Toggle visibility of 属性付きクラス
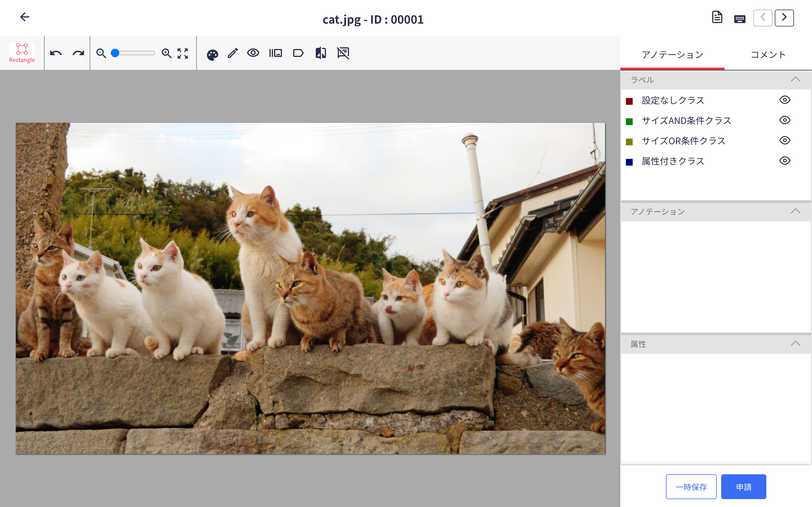Screen dimensions: 812x507 [x=784, y=161]
